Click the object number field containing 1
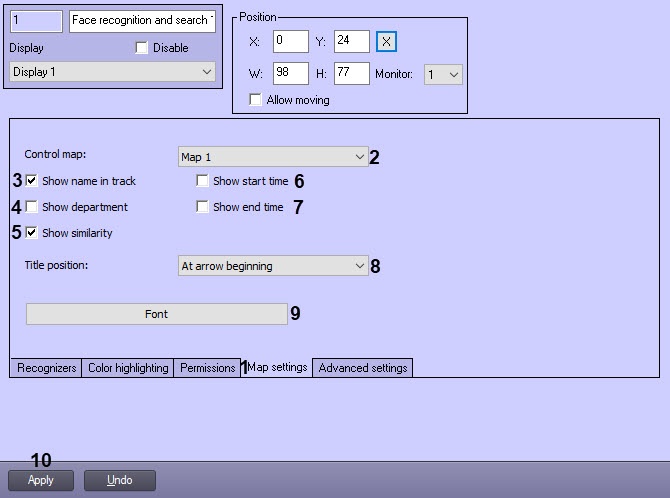Viewport: 670px width, 498px height. (x=36, y=21)
